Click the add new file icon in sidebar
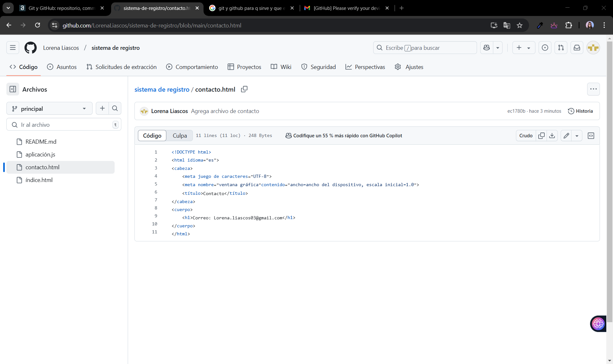 coord(102,108)
